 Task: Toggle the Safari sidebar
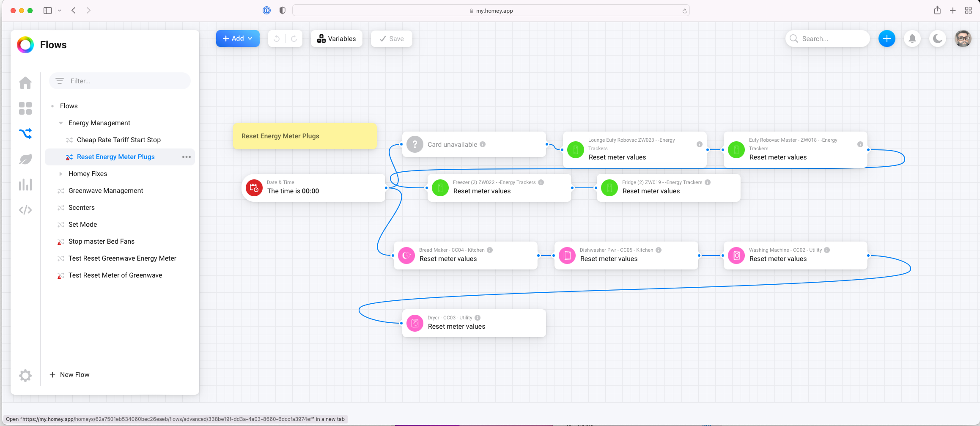(48, 11)
